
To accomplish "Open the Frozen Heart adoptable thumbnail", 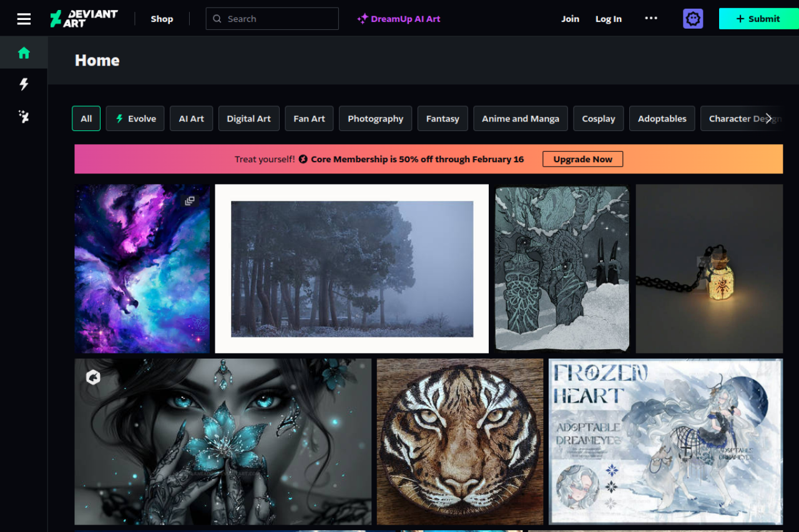I will [x=665, y=441].
